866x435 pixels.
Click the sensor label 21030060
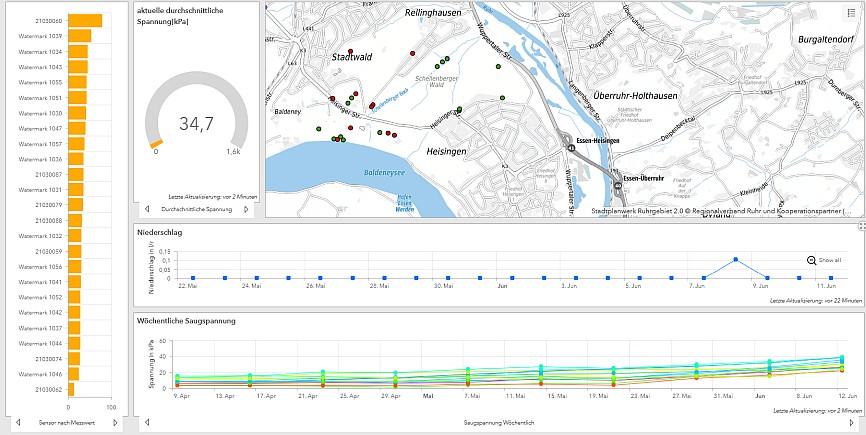[49, 20]
